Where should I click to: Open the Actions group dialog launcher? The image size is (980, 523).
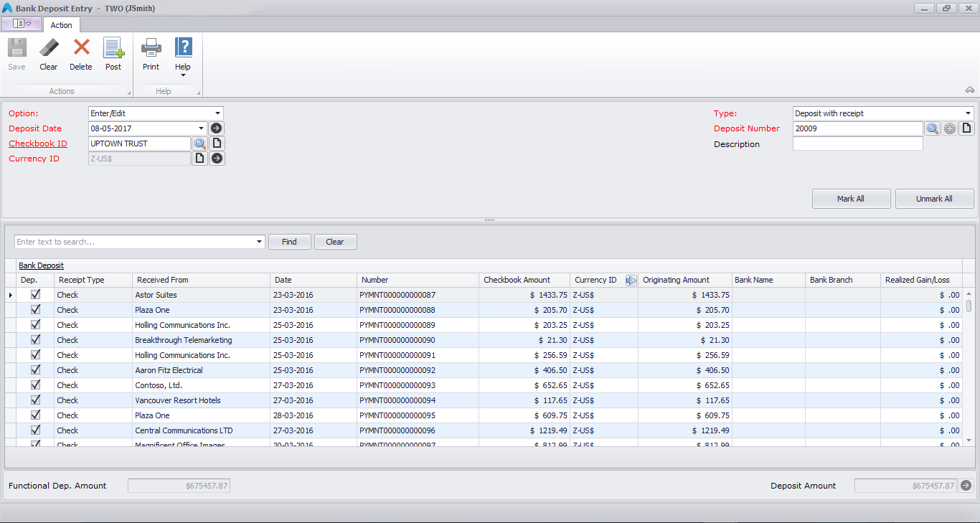coord(129,93)
